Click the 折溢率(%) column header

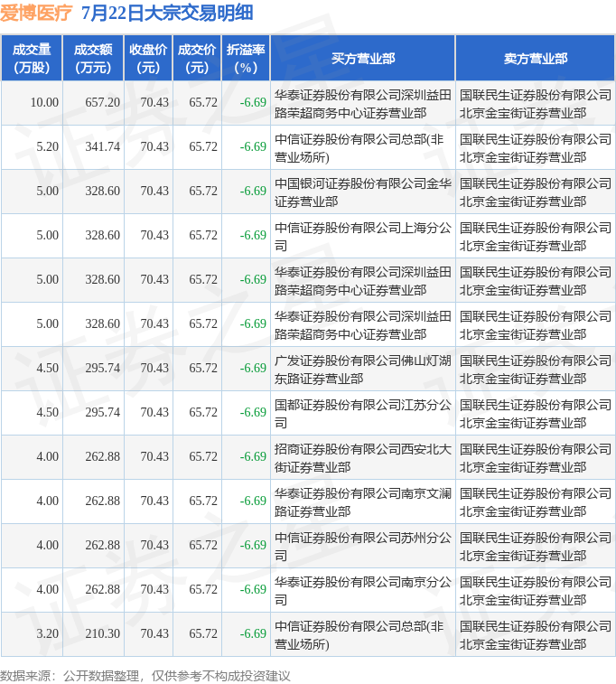pyautogui.click(x=246, y=58)
